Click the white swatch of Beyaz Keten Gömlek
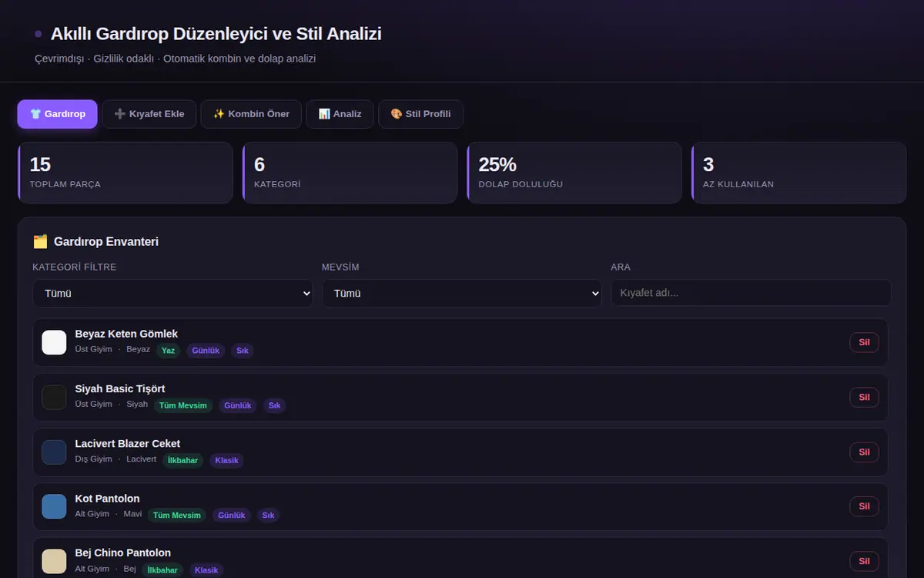This screenshot has width=924, height=578. pos(54,342)
